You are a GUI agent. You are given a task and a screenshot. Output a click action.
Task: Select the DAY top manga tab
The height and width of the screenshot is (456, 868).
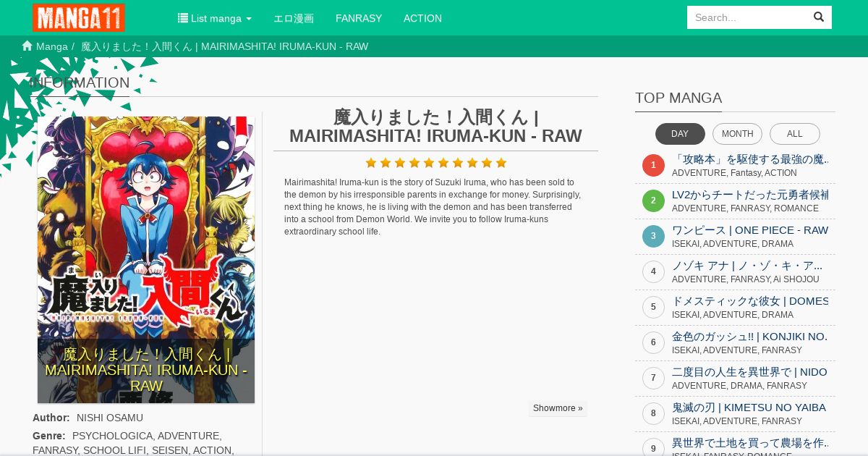click(680, 134)
